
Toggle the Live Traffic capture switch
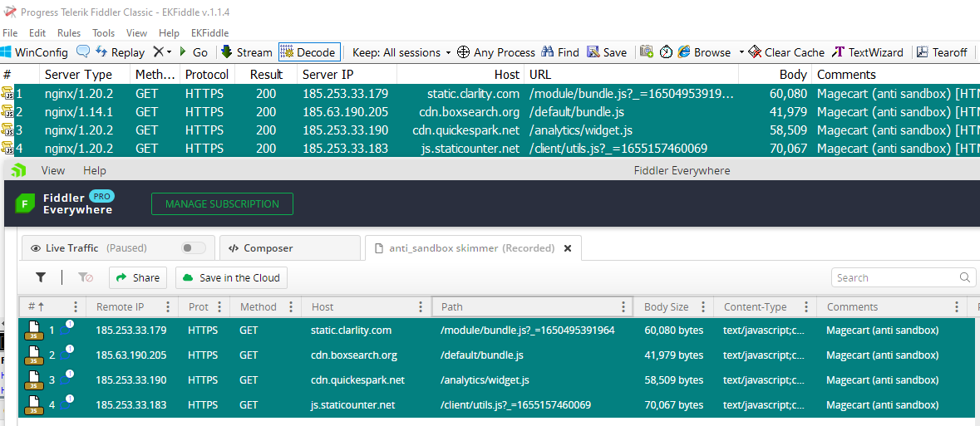pyautogui.click(x=193, y=248)
